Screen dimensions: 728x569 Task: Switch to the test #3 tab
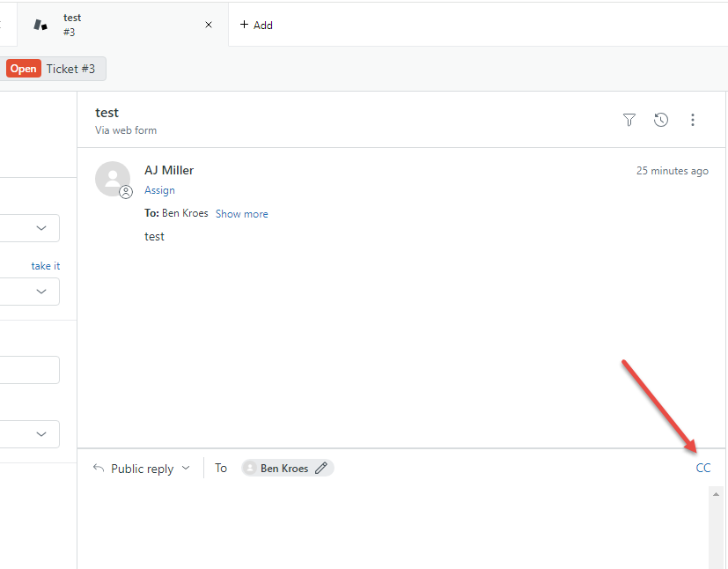point(72,25)
